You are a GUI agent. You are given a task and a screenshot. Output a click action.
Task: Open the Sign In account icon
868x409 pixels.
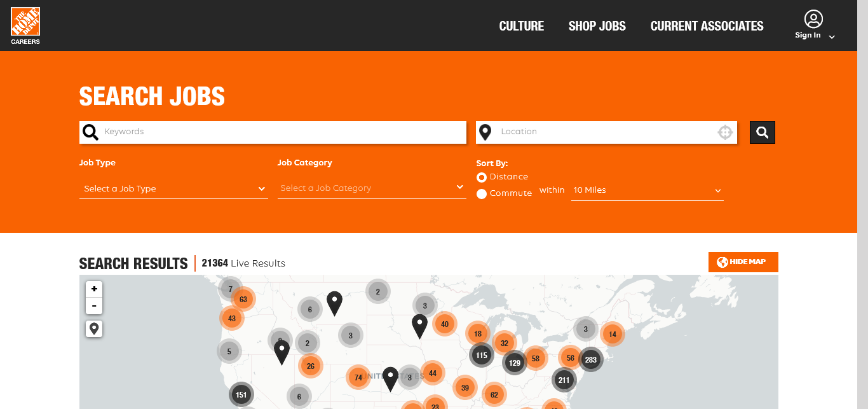tap(813, 20)
